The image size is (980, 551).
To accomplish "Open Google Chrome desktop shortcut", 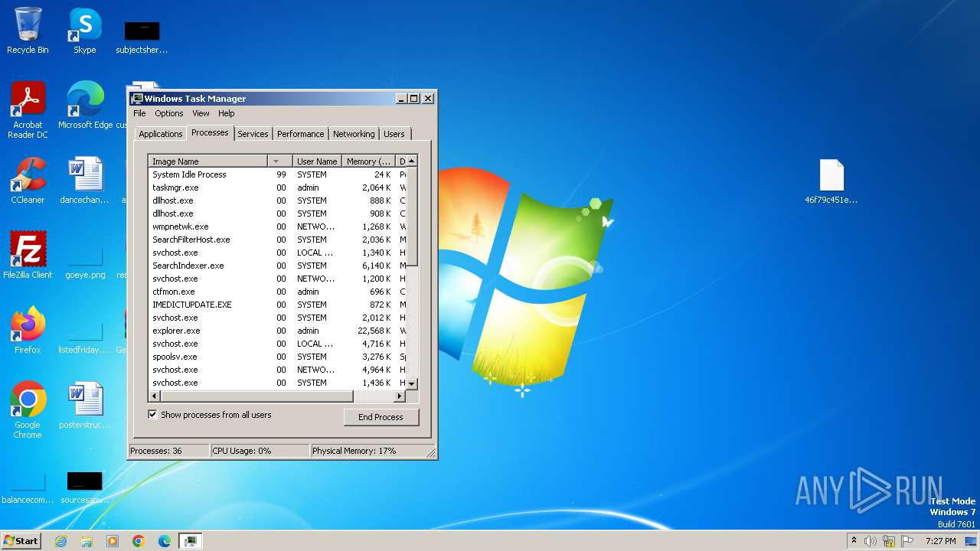I will (28, 410).
